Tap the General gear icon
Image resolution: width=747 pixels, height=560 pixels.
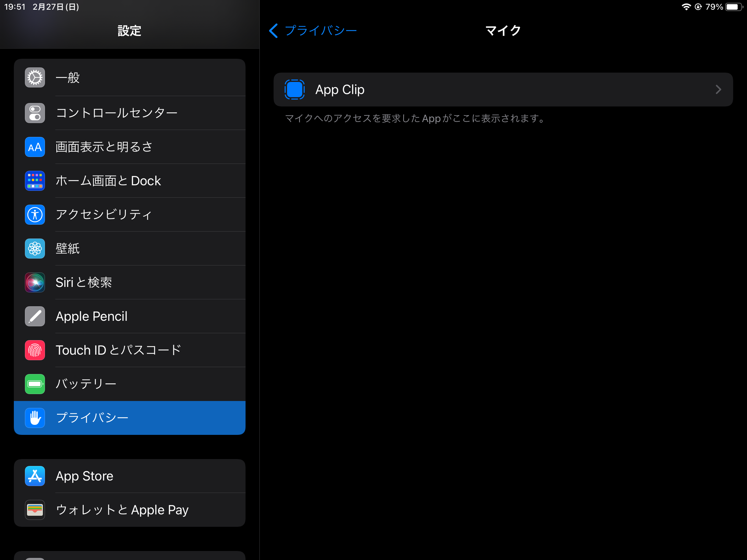[35, 77]
